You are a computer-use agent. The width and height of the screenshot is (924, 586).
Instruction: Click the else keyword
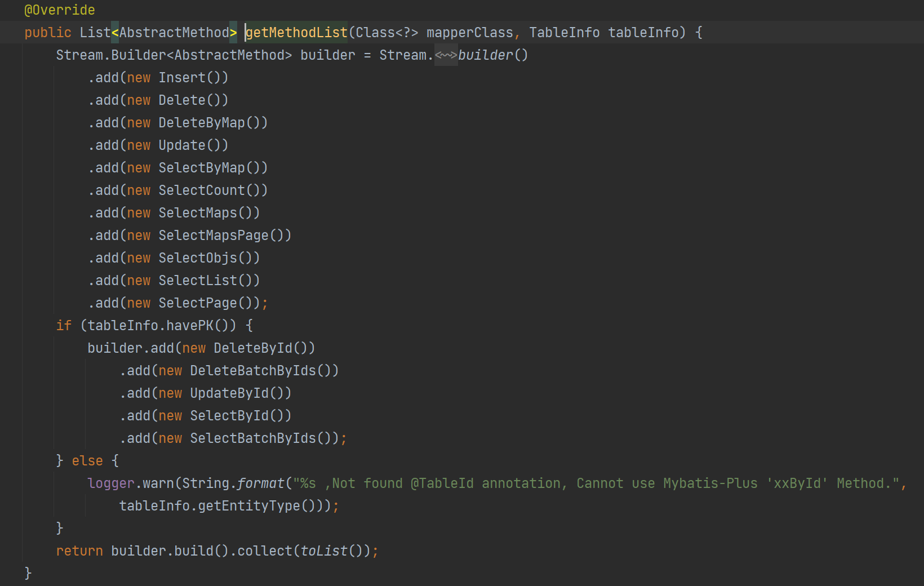click(x=87, y=461)
